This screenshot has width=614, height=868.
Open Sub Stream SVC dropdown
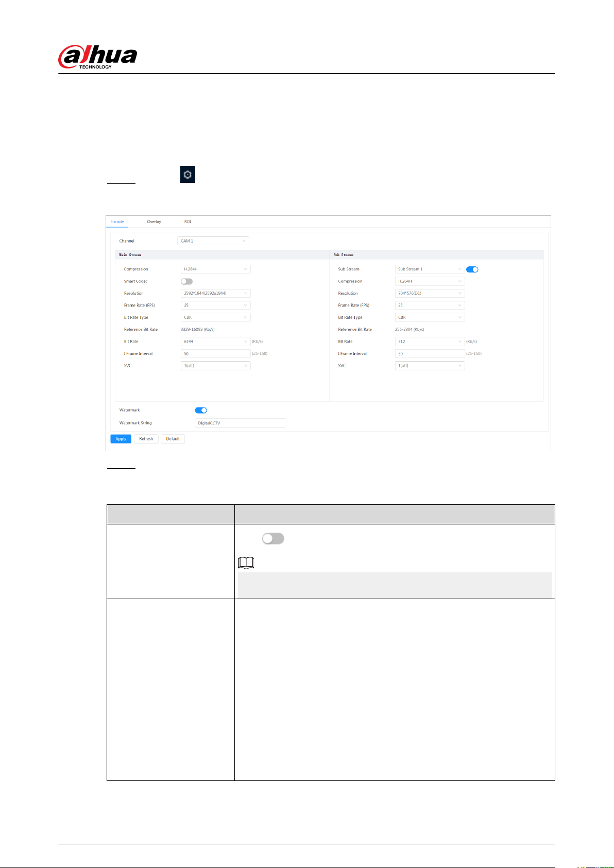coord(430,366)
